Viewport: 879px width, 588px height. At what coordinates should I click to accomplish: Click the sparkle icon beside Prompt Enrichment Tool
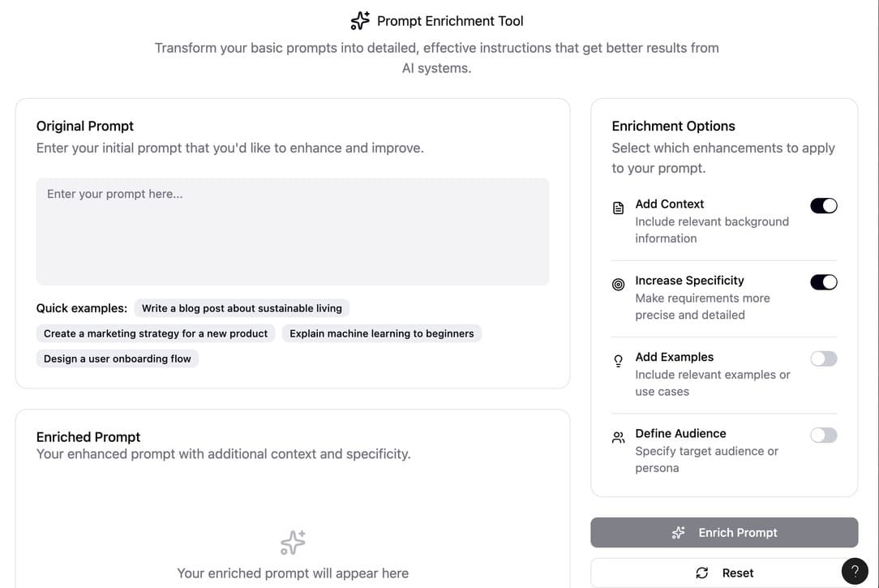(360, 21)
